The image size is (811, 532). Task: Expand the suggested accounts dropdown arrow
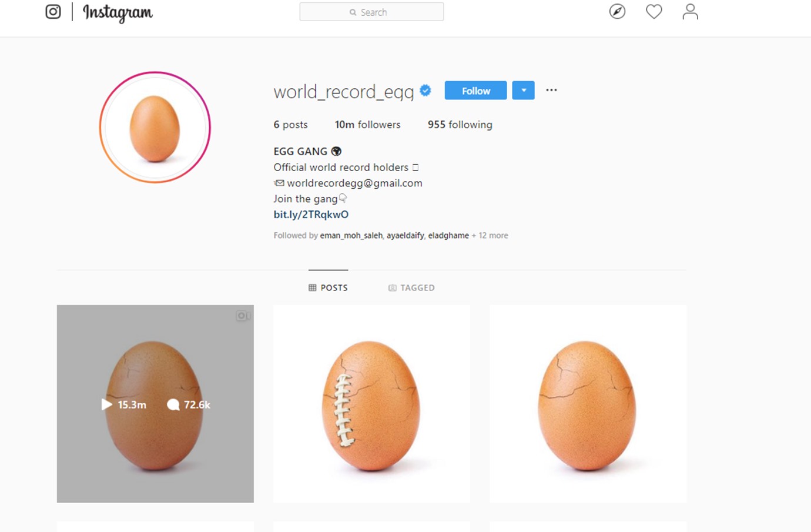(x=523, y=91)
